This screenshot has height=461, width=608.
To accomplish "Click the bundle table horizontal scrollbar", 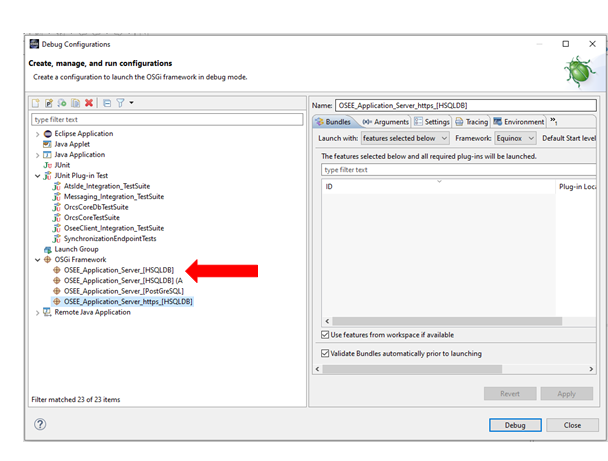I will tap(447, 321).
